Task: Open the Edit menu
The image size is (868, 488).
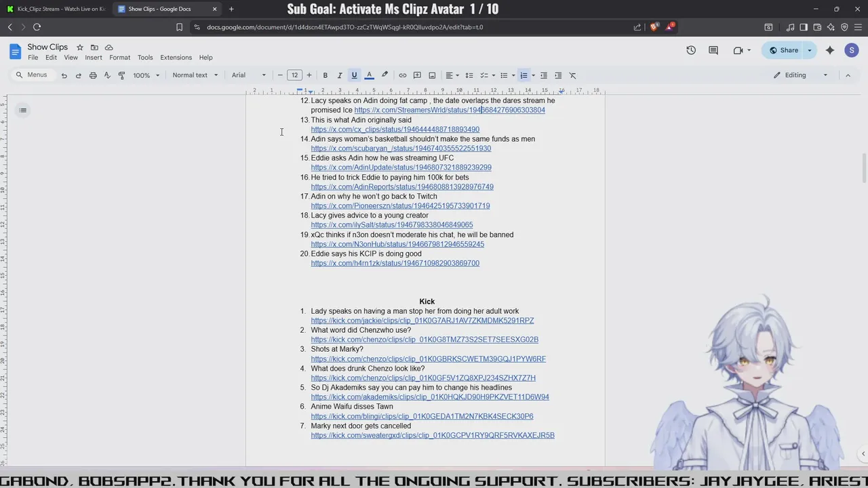Action: pyautogui.click(x=51, y=58)
